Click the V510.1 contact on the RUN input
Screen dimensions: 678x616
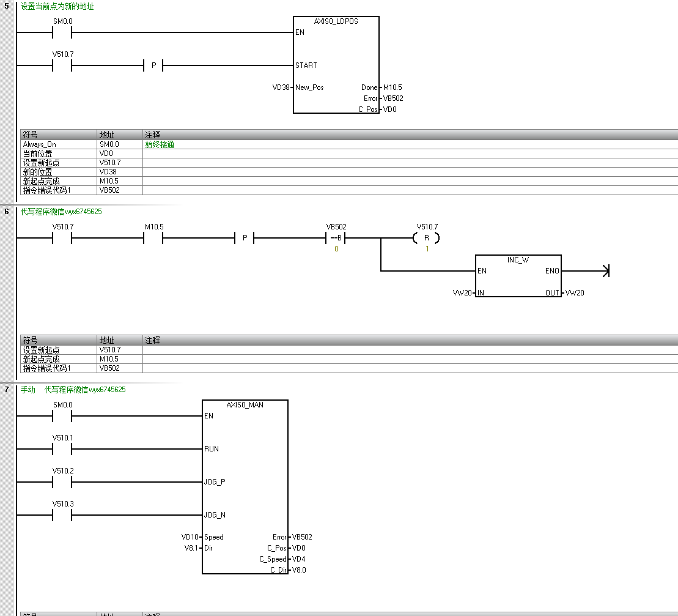coord(62,449)
